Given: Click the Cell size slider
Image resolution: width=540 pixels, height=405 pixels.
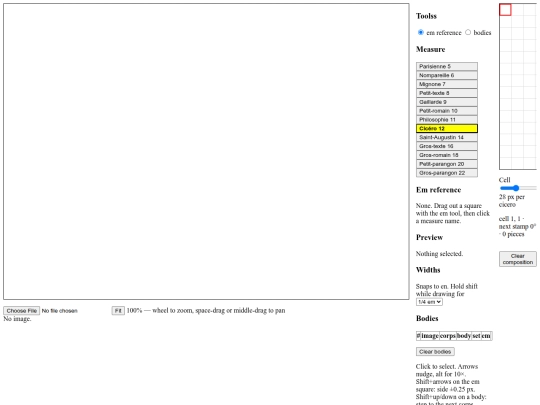Looking at the screenshot, I should click(518, 188).
